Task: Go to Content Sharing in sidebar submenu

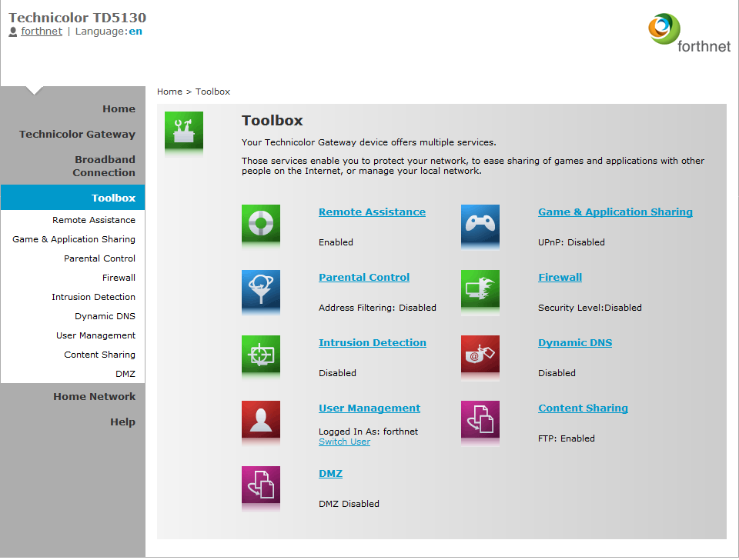Action: [99, 355]
